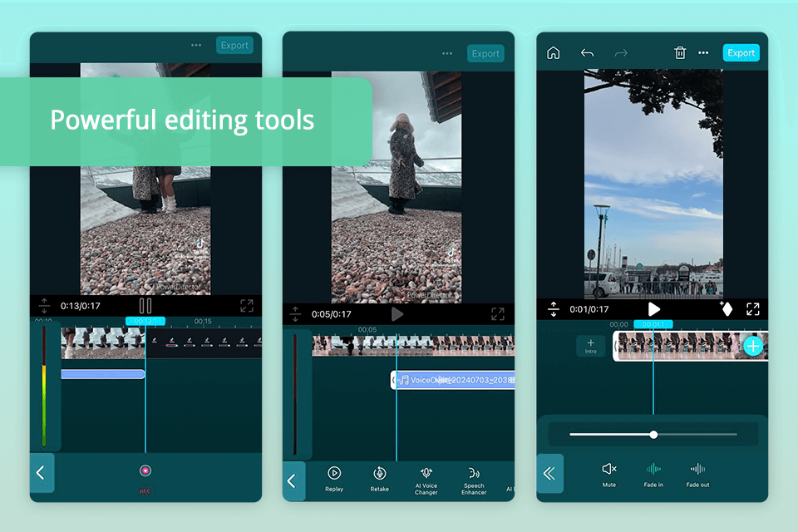Select the blue voiceover bar in left timeline

[x=103, y=374]
